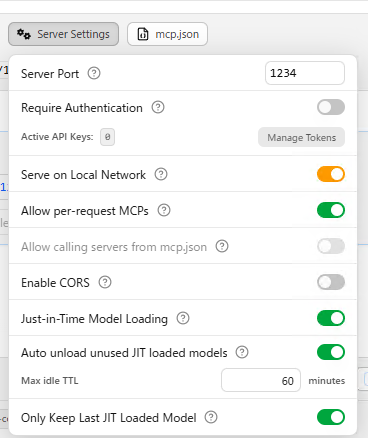Click the minutes unit label
This screenshot has height=438, width=368.
[x=327, y=381]
